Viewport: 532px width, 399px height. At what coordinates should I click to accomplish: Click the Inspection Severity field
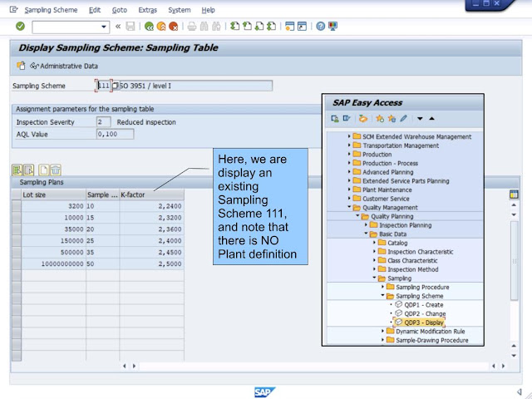pos(103,122)
